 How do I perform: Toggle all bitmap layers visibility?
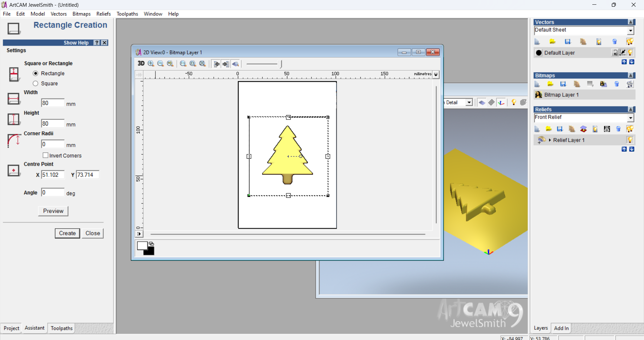pos(630,84)
